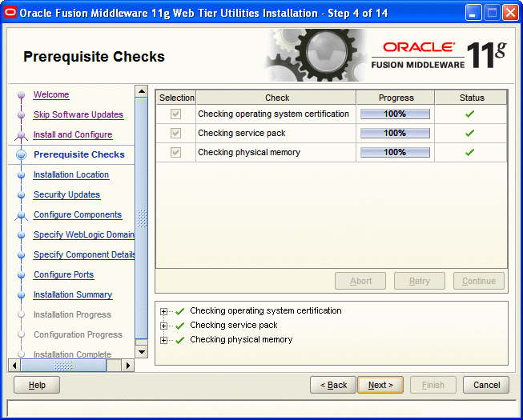Click the Retry button

point(420,281)
